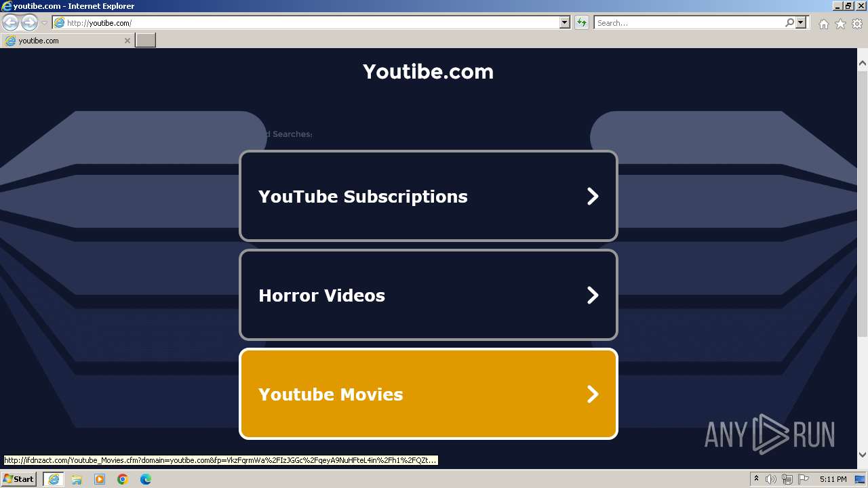Screen dimensions: 868x488
Task: Open the volume speaker tray icon
Action: coord(771,479)
